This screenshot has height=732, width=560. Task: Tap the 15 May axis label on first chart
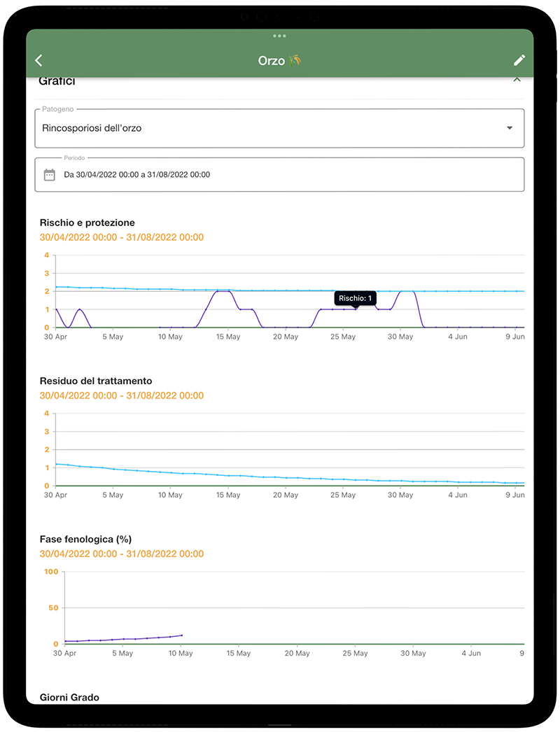(x=227, y=337)
